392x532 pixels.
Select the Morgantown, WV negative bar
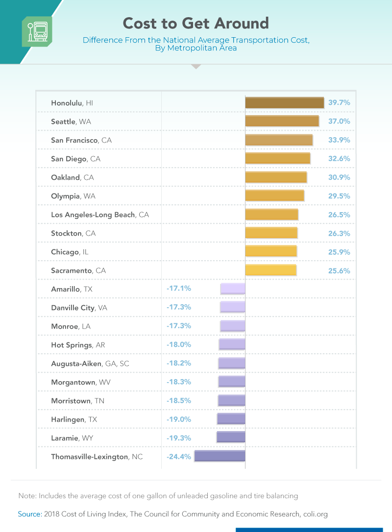click(232, 382)
